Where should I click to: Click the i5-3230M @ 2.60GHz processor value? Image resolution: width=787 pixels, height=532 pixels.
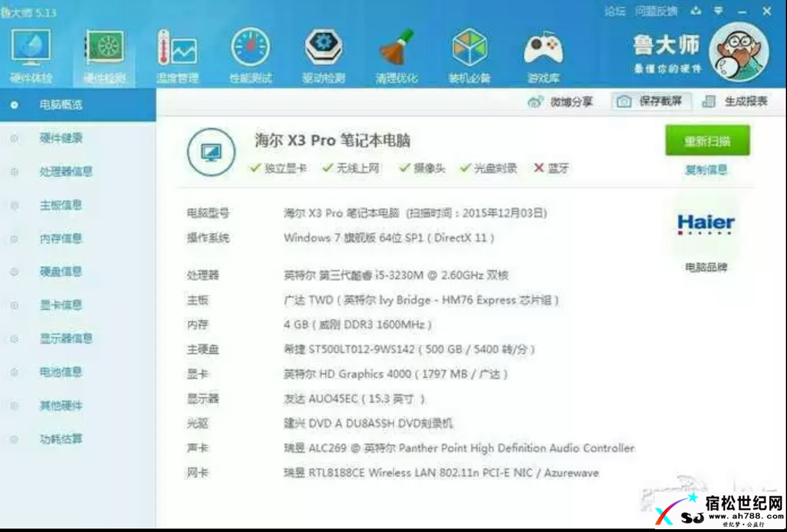click(396, 275)
